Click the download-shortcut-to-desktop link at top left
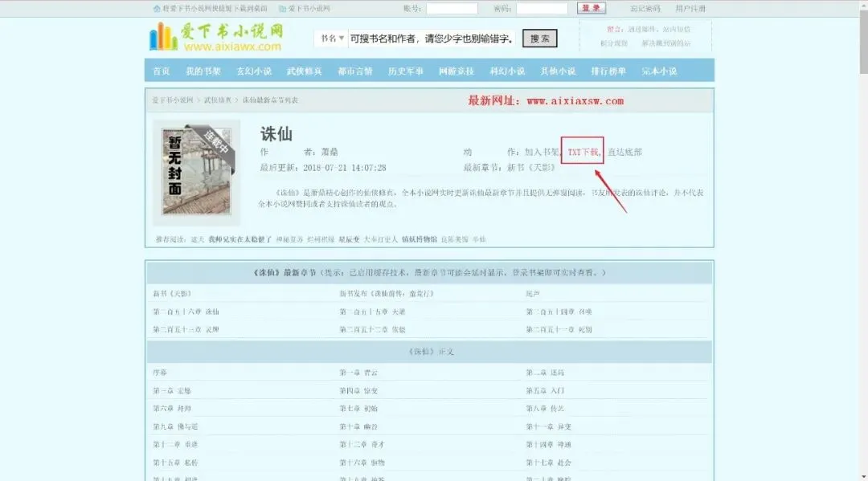The width and height of the screenshot is (868, 481). tap(211, 9)
